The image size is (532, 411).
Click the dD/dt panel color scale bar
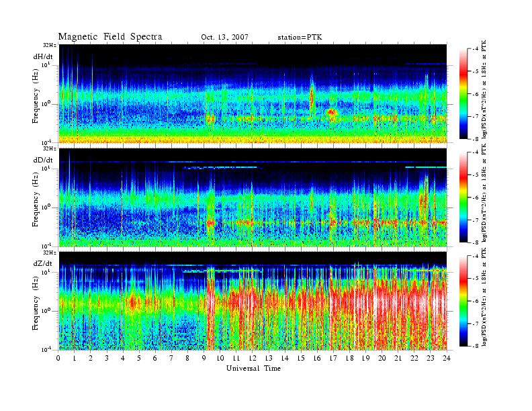463,197
